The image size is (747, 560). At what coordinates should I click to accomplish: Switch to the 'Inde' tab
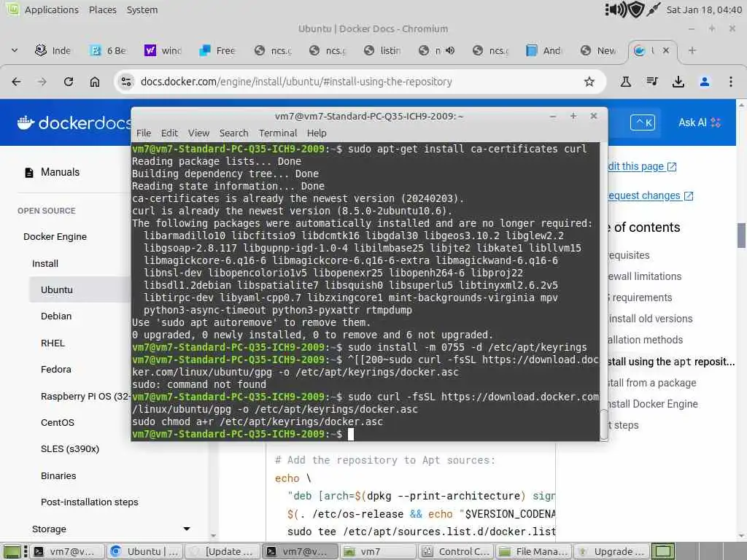53,50
